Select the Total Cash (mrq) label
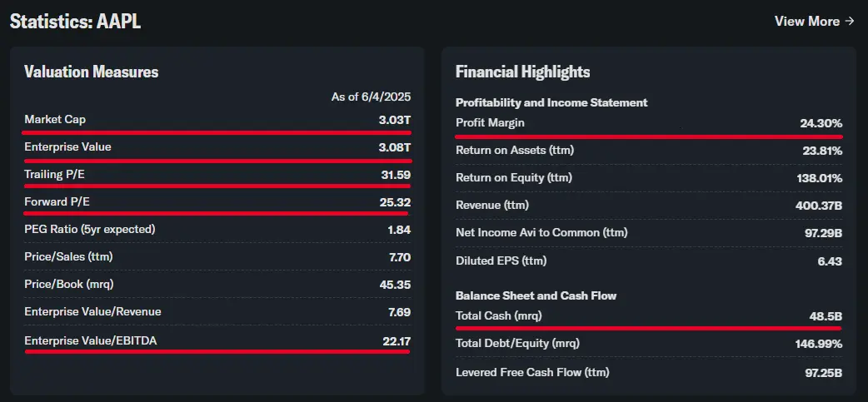The width and height of the screenshot is (868, 402). (x=499, y=316)
